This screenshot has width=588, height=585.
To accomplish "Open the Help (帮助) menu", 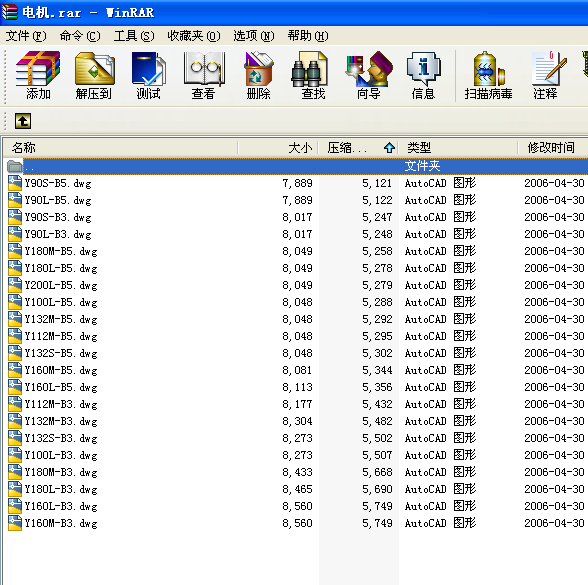I will pos(308,36).
